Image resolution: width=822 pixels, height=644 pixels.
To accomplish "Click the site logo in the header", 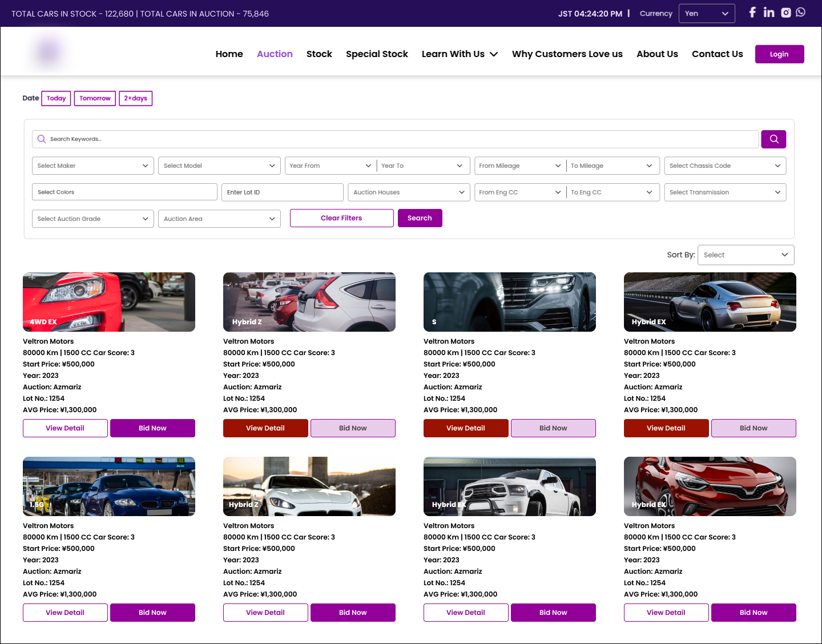I will 49,53.
